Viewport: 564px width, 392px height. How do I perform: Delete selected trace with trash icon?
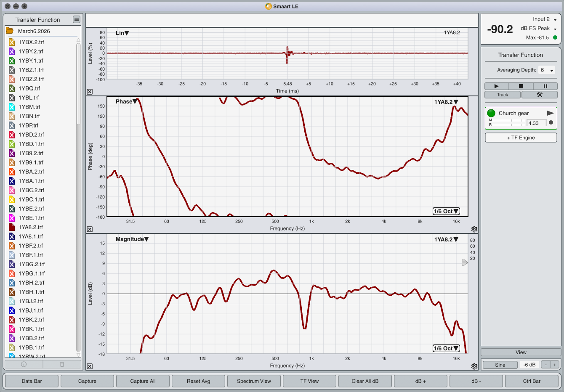(62, 364)
